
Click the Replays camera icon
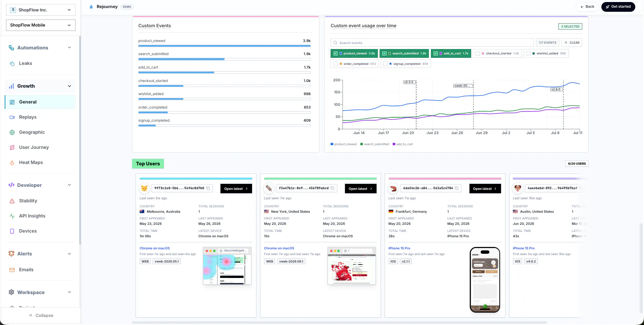point(12,117)
